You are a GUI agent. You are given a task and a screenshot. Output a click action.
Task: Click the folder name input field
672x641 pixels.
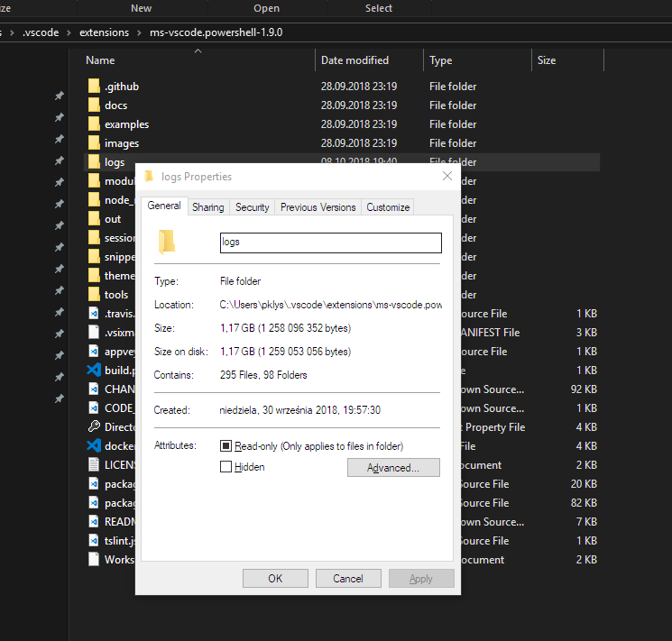331,243
